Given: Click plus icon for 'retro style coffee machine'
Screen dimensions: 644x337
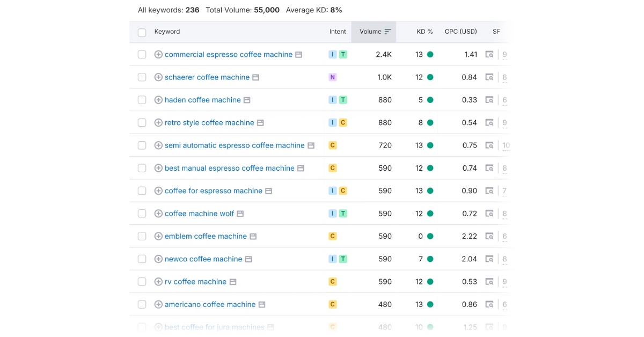Looking at the screenshot, I should 158,123.
